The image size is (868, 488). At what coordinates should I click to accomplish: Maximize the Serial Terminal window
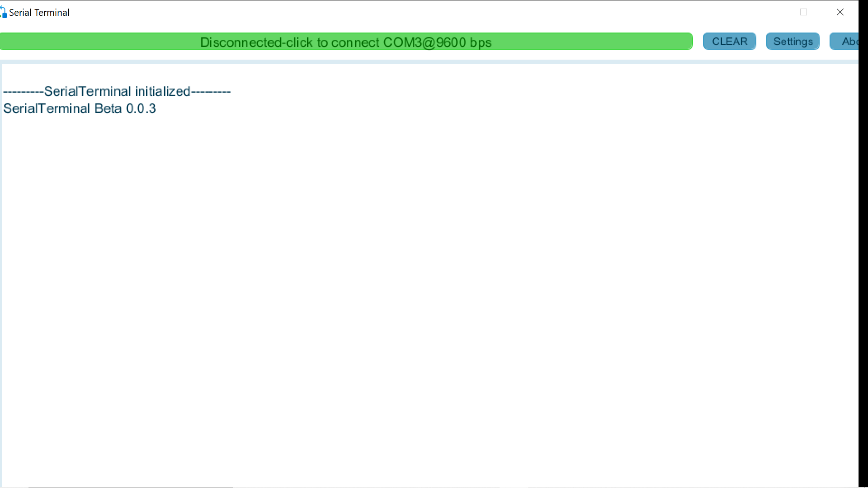804,12
